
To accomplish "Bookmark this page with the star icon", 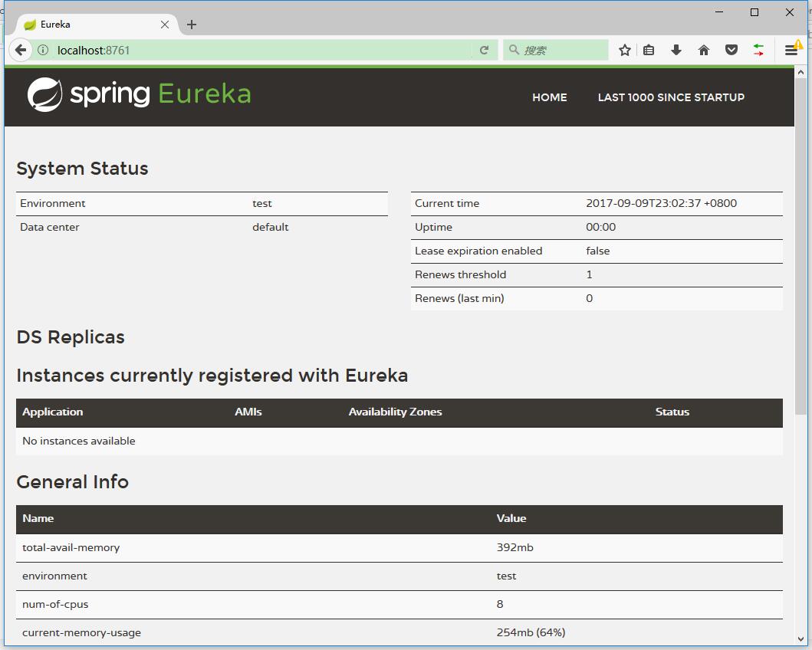I will pos(625,50).
